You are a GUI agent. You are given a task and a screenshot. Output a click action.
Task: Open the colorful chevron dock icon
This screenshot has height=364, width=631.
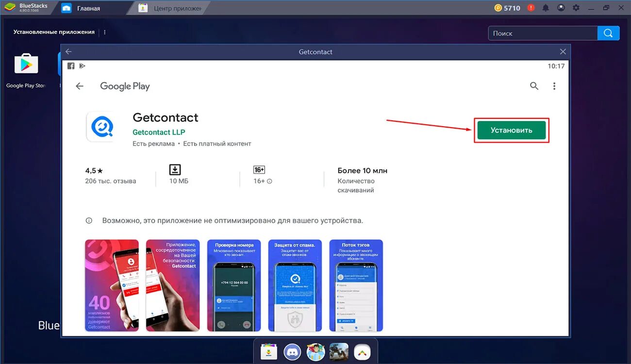coord(362,352)
